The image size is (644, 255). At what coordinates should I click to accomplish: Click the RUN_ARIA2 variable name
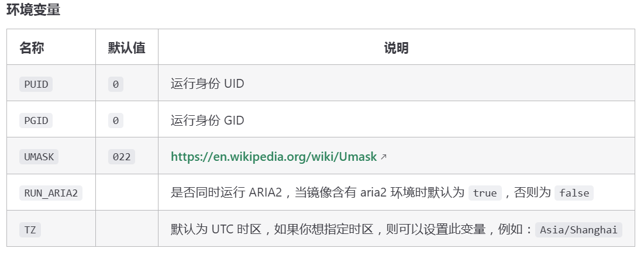coord(51,193)
